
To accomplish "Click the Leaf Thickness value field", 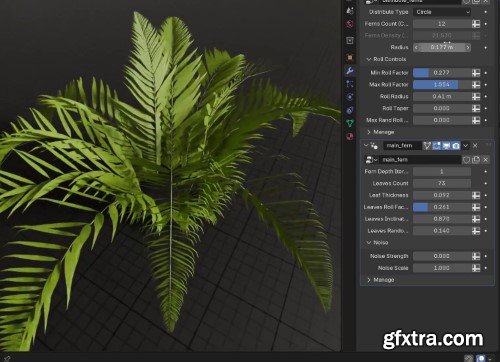I will [442, 195].
